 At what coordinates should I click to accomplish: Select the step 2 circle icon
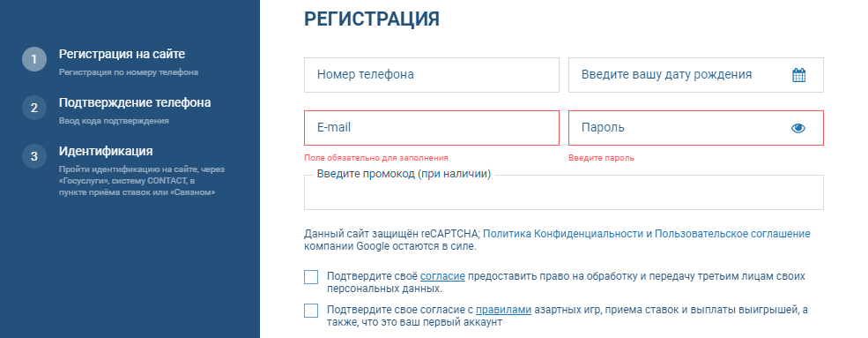click(x=34, y=108)
